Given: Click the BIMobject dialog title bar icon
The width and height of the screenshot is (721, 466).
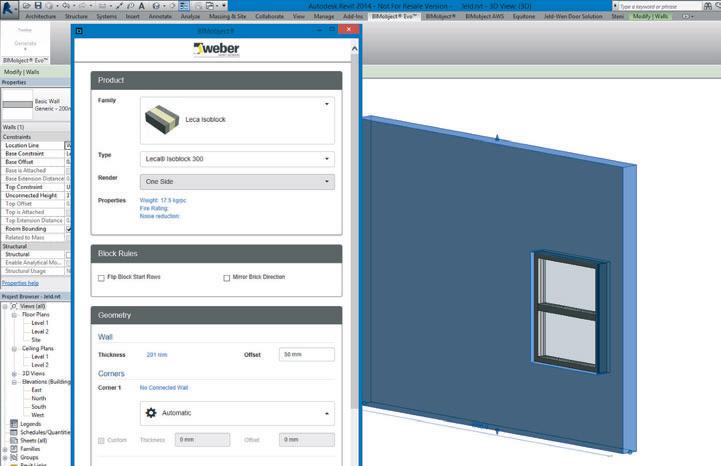Looking at the screenshot, I should click(x=79, y=31).
